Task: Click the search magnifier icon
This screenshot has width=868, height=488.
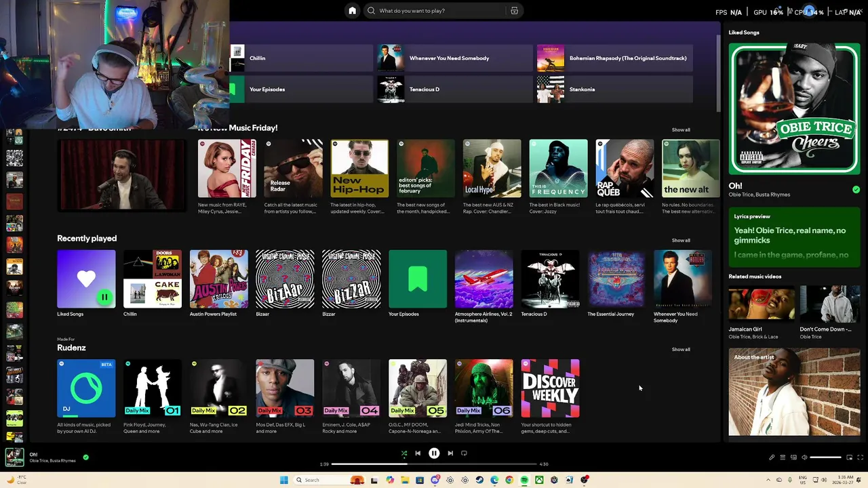Action: pos(371,11)
